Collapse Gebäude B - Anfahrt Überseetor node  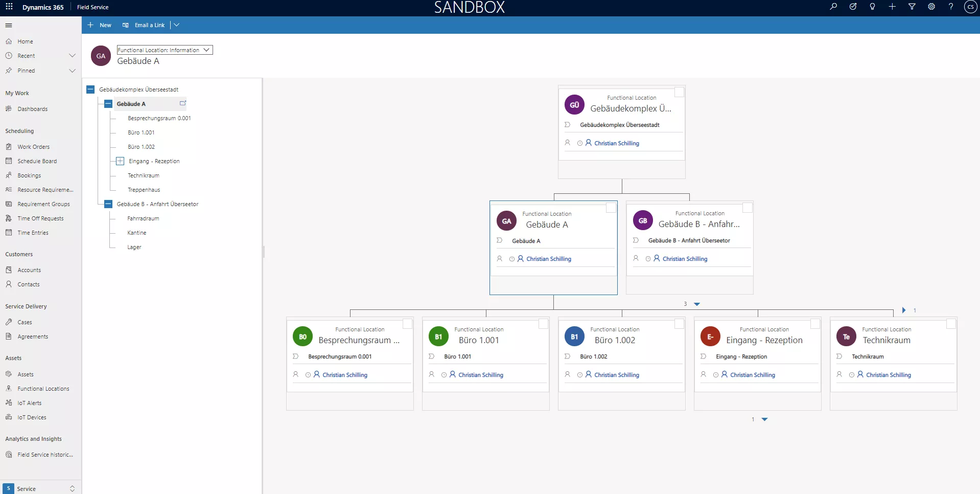(108, 204)
